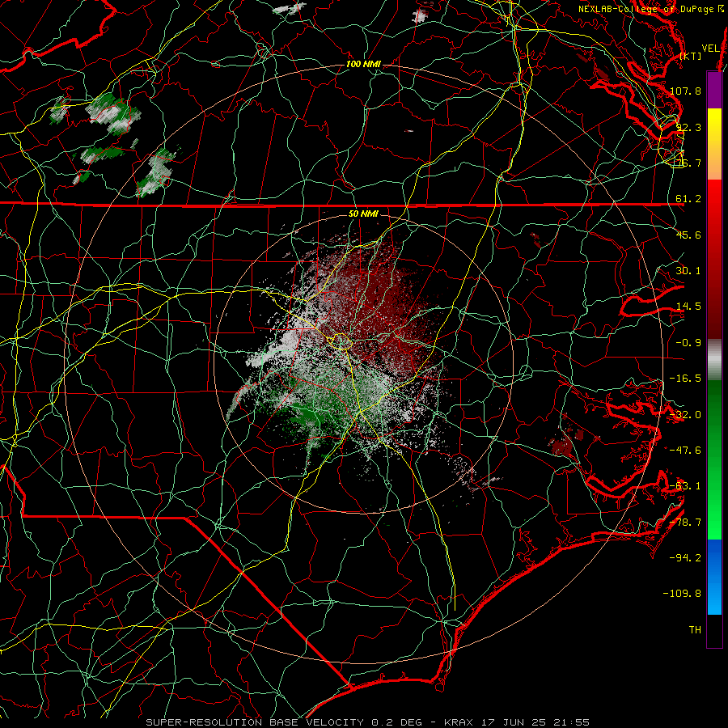Screen dimensions: 728x728
Task: Click the VEL legend title
Action: pyautogui.click(x=710, y=48)
